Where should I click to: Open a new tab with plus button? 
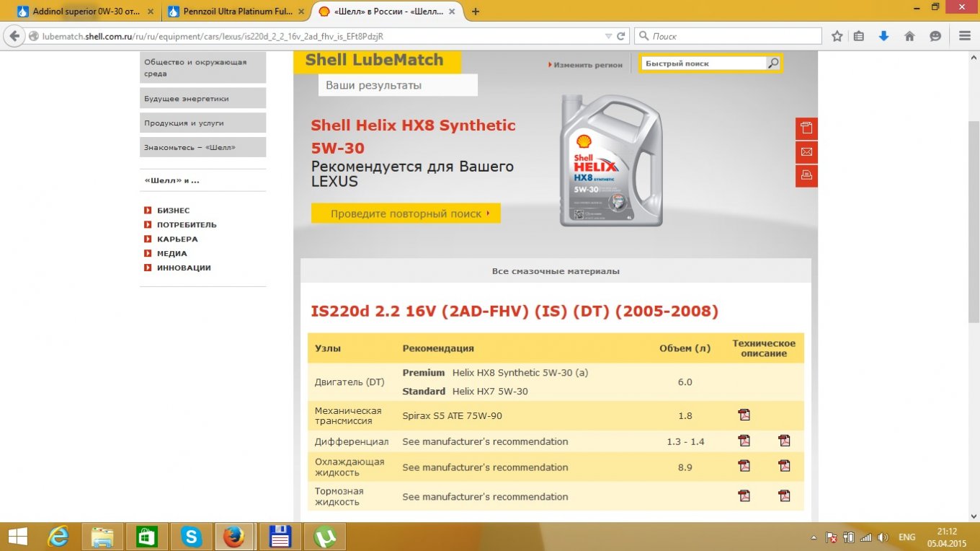coord(476,12)
